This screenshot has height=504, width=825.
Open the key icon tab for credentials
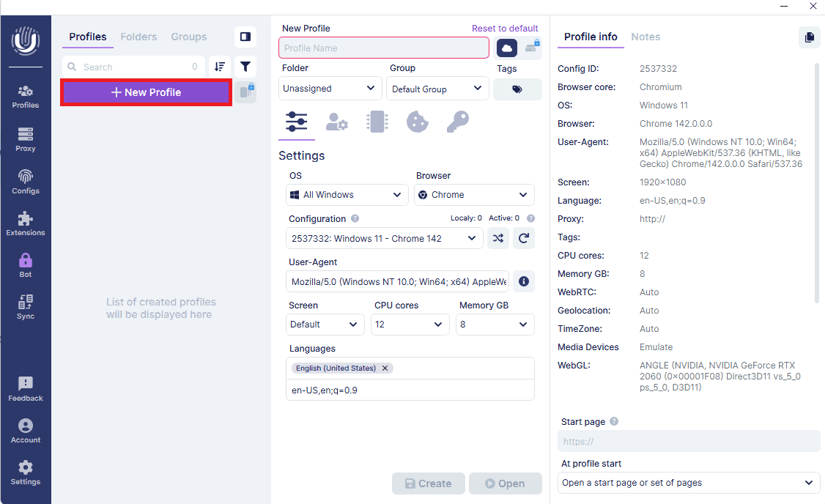(x=457, y=122)
